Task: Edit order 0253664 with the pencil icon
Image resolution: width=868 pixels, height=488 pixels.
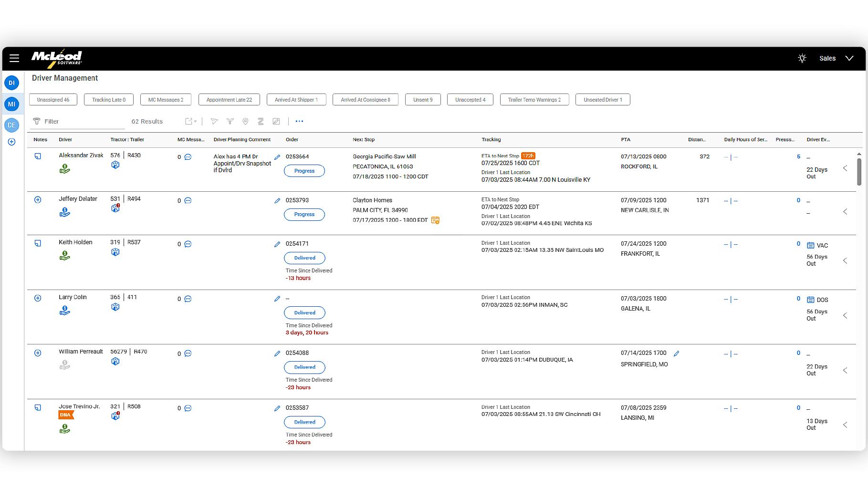Action: click(x=277, y=156)
